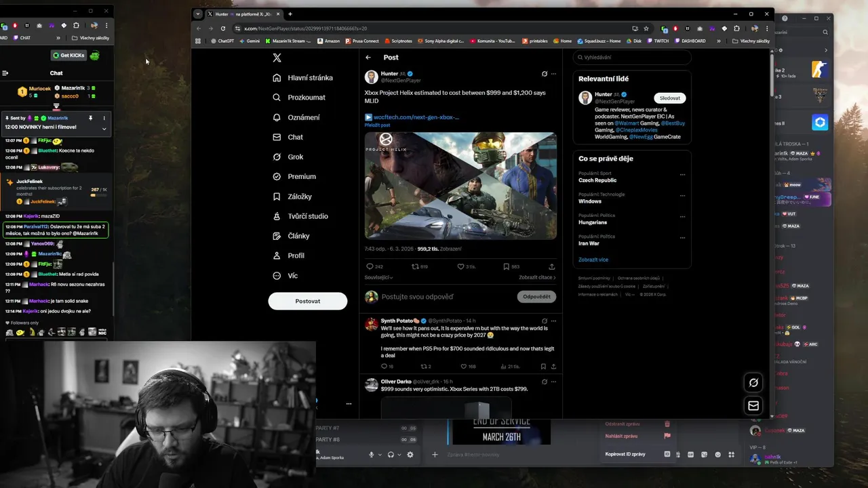Open more options on Oliver Darko's reply
The height and width of the screenshot is (488, 868).
553,382
